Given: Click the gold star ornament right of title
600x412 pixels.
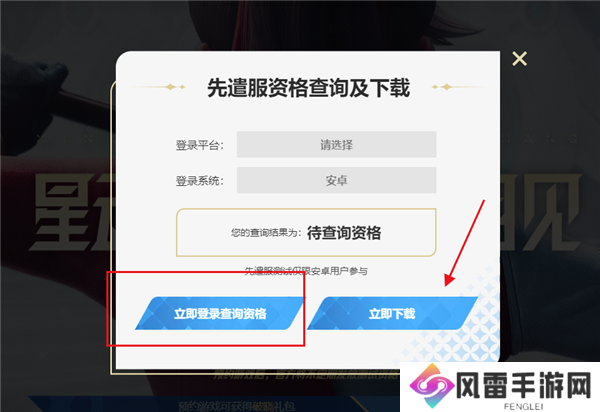Looking at the screenshot, I should (442, 87).
